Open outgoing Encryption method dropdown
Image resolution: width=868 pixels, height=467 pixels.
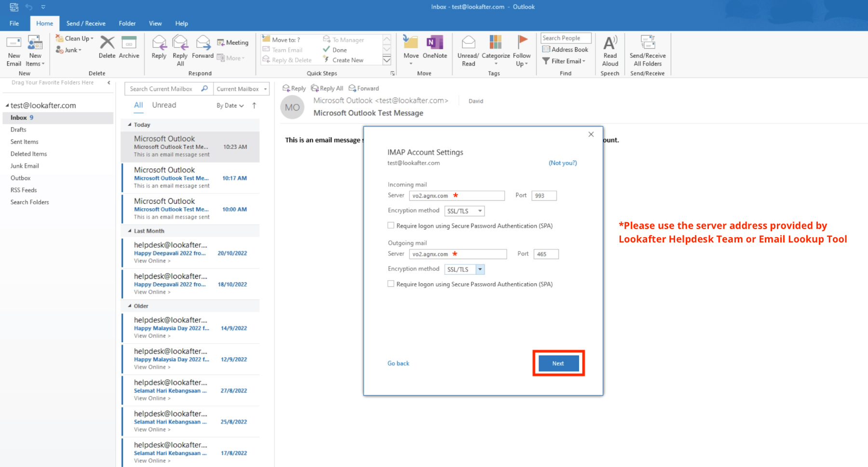pyautogui.click(x=480, y=269)
